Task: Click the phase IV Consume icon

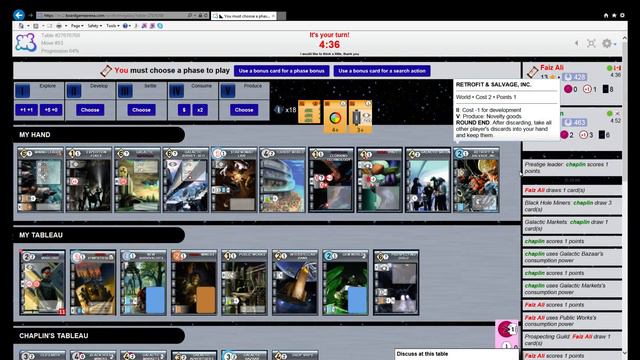Action: coord(177,90)
